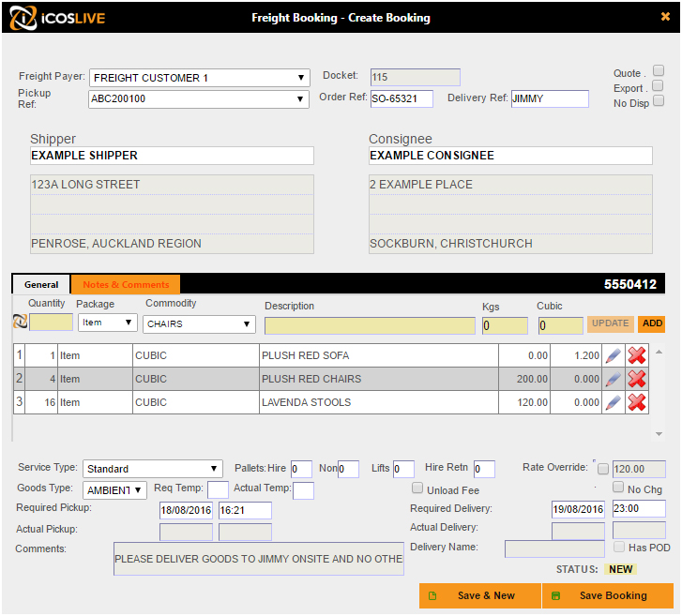
Task: Delete the LAVENDA STOOLS line
Action: coord(637,402)
